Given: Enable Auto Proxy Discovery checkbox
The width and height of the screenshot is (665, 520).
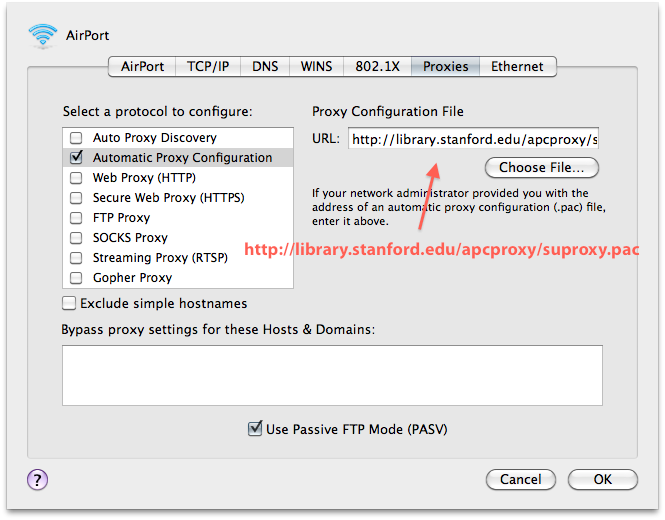Looking at the screenshot, I should (x=76, y=138).
